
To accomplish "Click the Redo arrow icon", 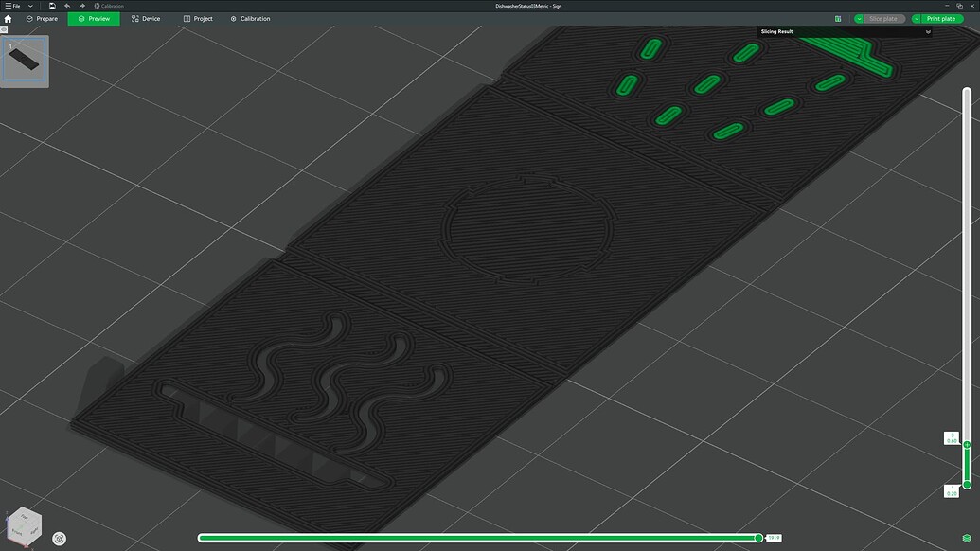I will (x=81, y=6).
